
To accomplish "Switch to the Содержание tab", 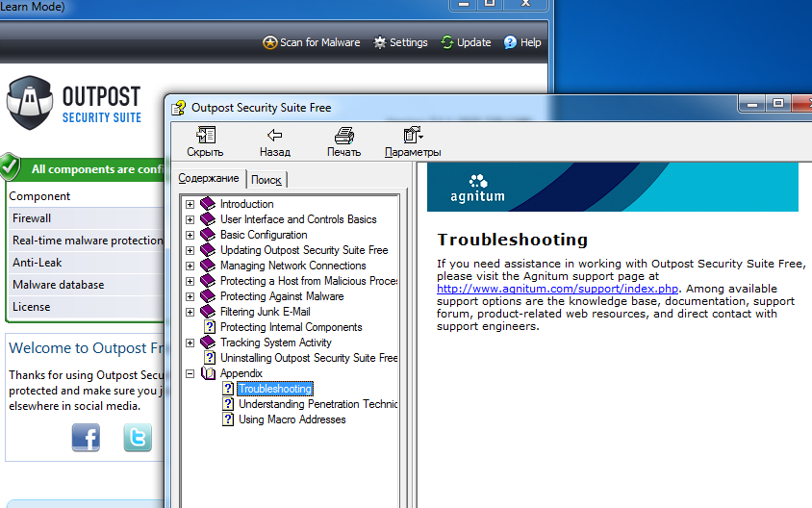I will pyautogui.click(x=209, y=178).
